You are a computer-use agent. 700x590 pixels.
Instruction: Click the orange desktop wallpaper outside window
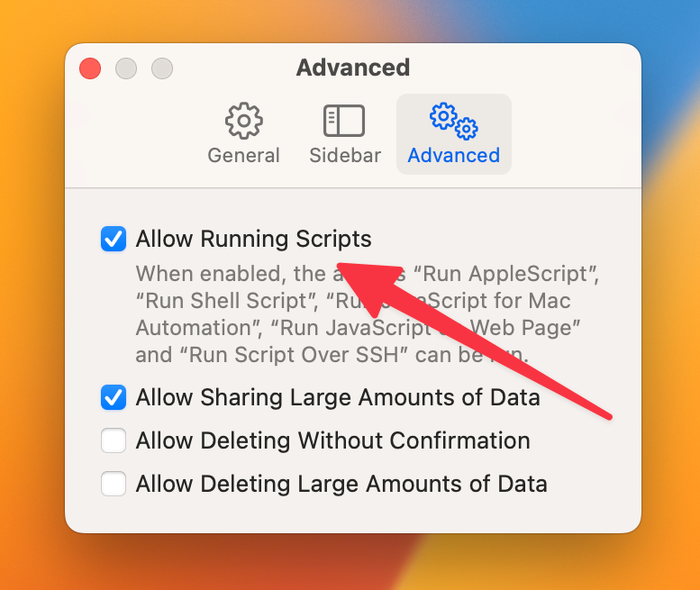(32, 313)
